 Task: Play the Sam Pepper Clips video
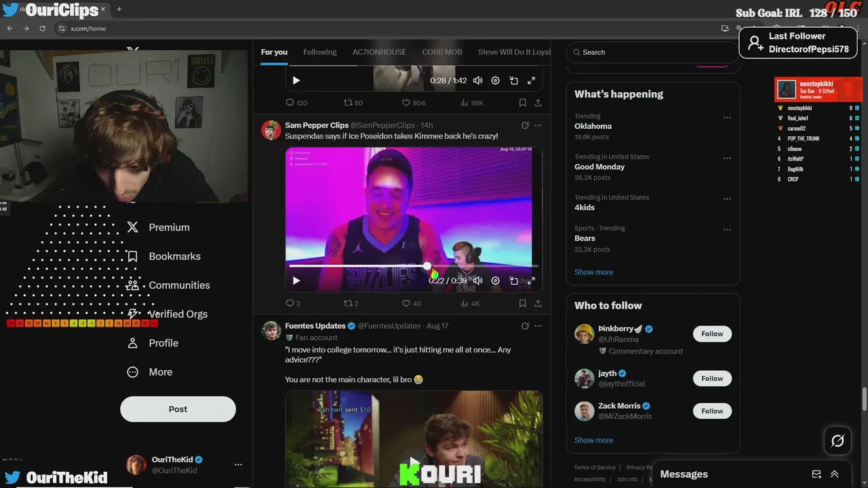click(x=296, y=281)
